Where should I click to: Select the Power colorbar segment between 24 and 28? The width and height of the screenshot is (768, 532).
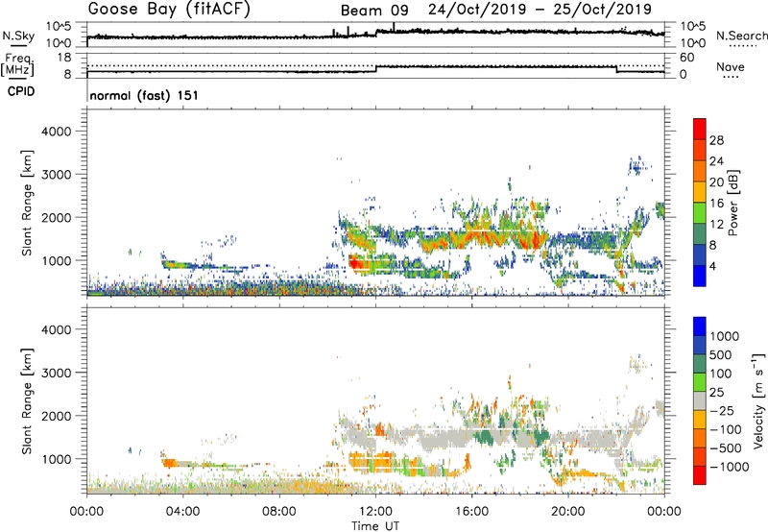pos(700,150)
